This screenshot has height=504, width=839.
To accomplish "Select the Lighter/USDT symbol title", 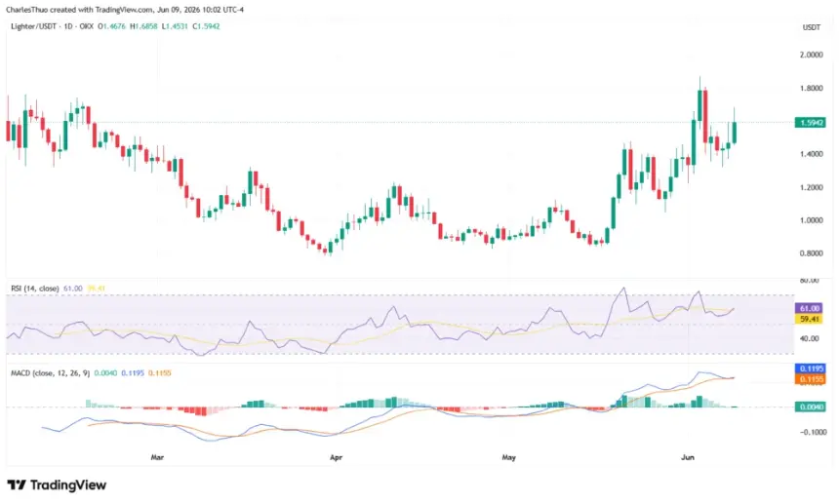I will coord(33,26).
